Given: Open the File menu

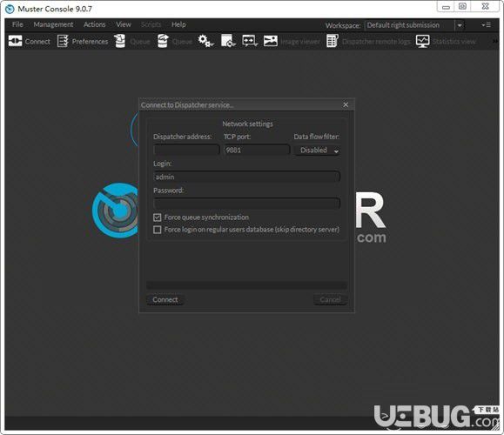Looking at the screenshot, I should (x=17, y=24).
